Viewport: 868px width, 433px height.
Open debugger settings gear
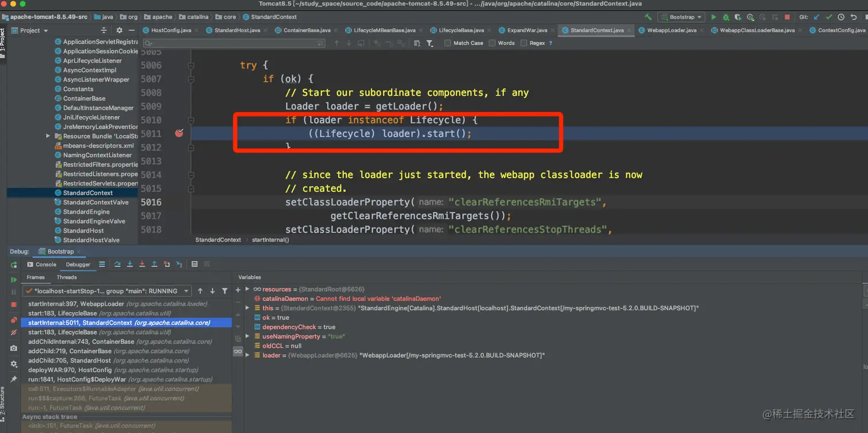pos(14,364)
